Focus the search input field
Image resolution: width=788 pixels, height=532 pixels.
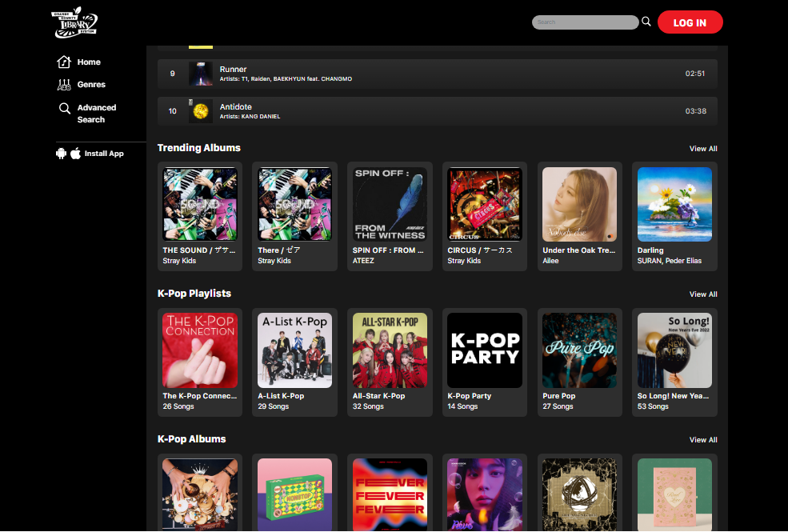pyautogui.click(x=584, y=22)
